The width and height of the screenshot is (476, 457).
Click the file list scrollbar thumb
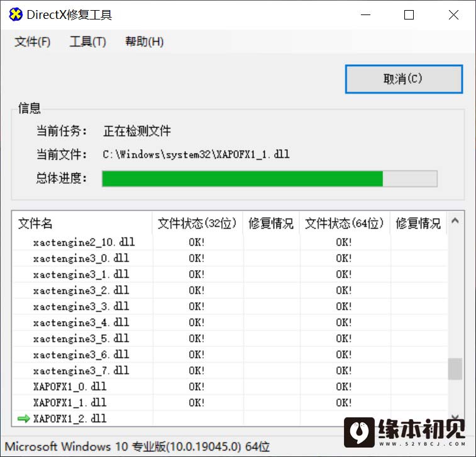(x=455, y=369)
